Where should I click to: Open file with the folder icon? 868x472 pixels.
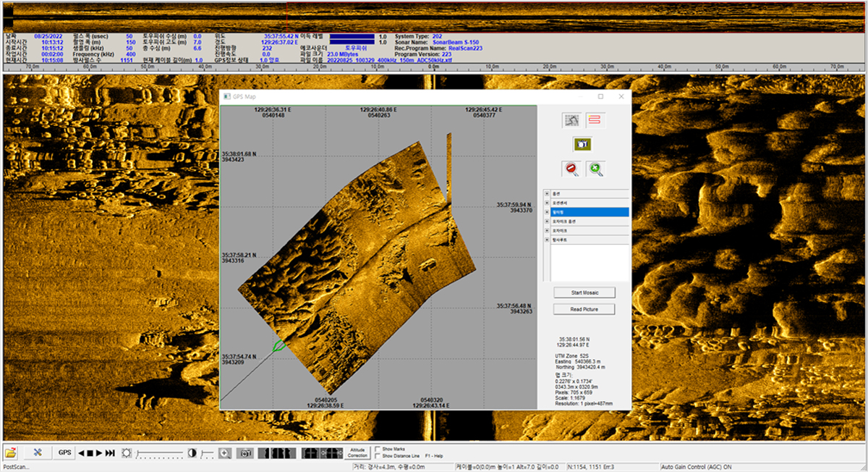tap(11, 453)
